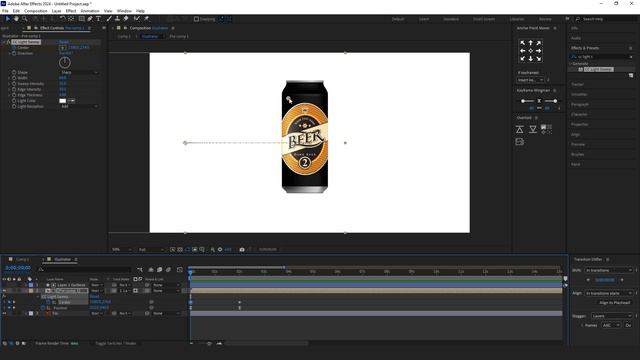Switch to Comp 1 timeline tab

click(22, 260)
